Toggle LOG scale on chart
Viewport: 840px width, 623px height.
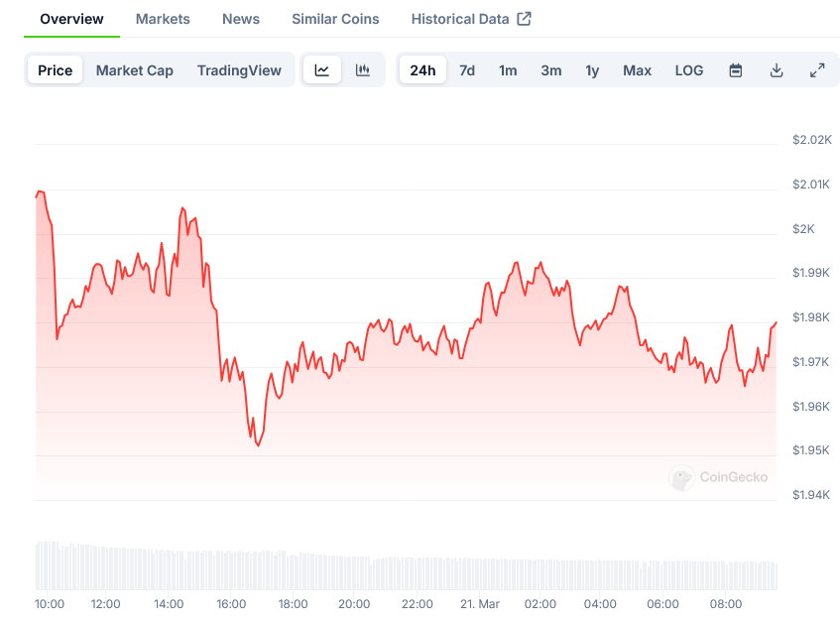click(689, 70)
